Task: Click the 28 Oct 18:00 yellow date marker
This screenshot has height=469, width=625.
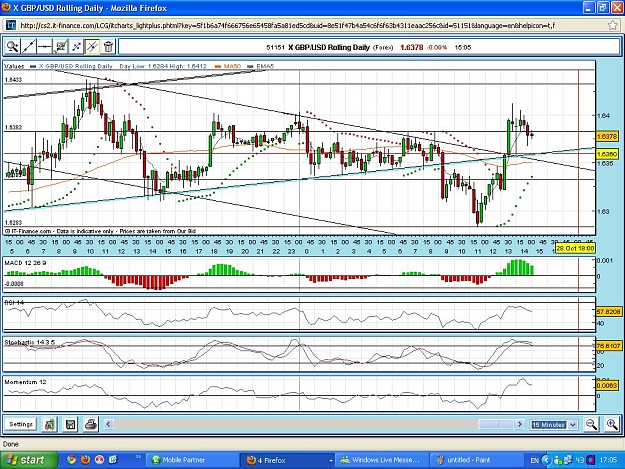Action: 575,248
